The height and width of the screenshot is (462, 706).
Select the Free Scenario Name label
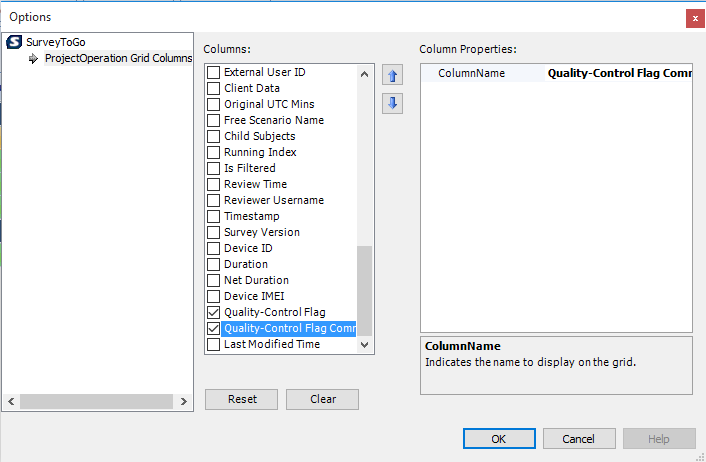[x=274, y=120]
